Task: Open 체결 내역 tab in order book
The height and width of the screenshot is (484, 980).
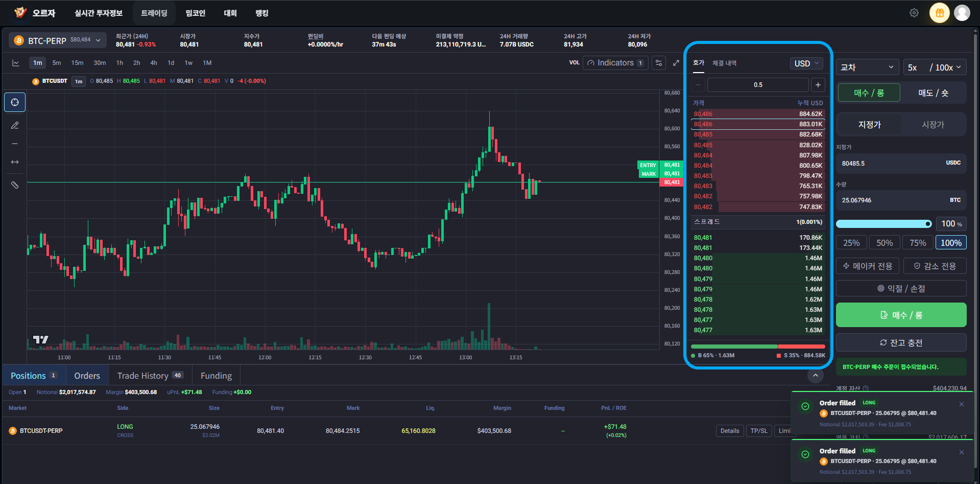Action: [724, 63]
